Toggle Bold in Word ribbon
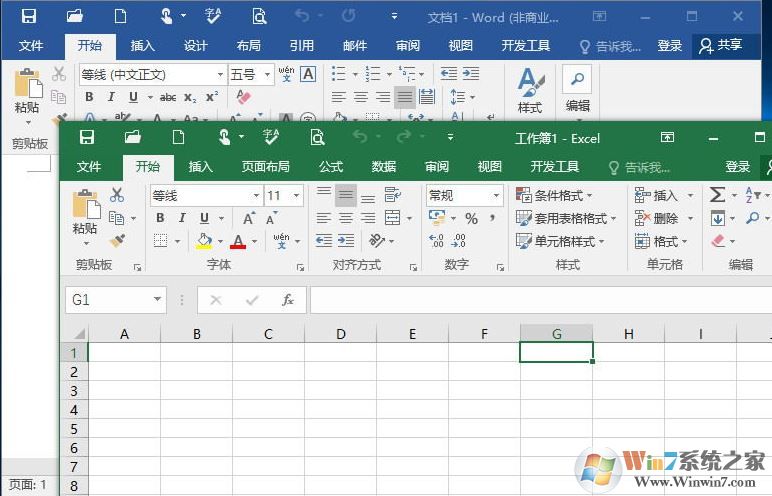Screen dimensions: 772x496 (89, 97)
